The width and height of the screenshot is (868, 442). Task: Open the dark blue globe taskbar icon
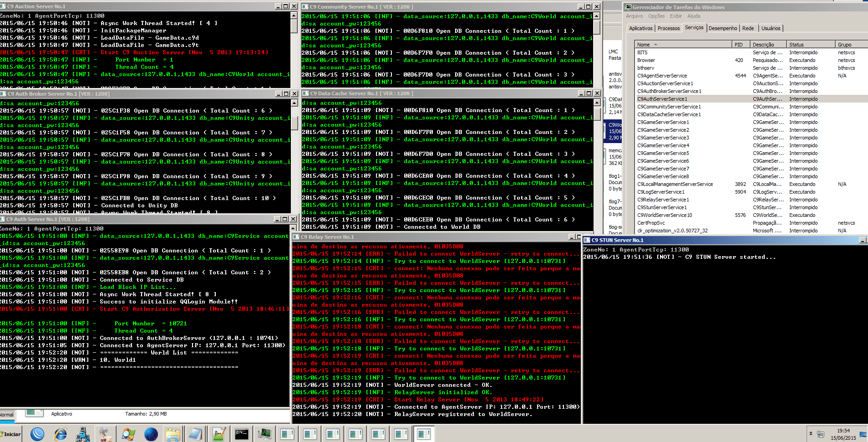tap(151, 434)
